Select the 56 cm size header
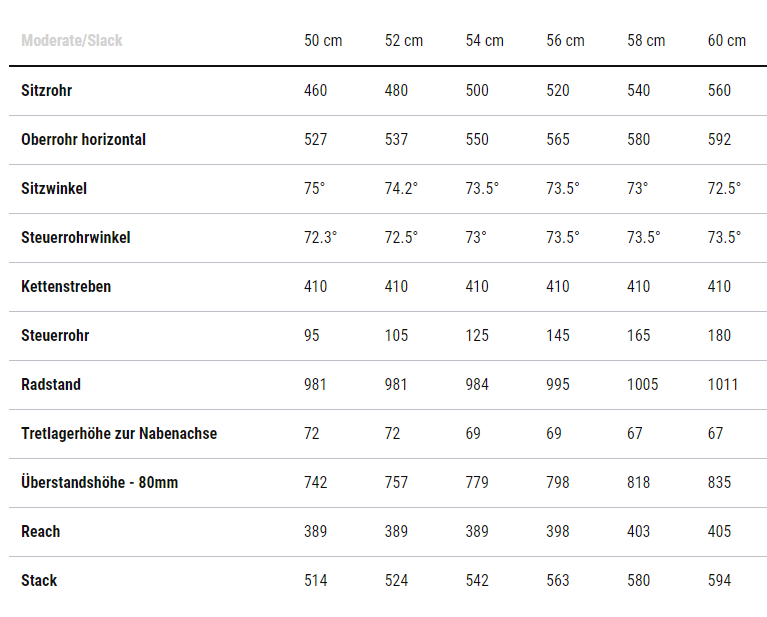This screenshot has width=767, height=617. click(565, 41)
